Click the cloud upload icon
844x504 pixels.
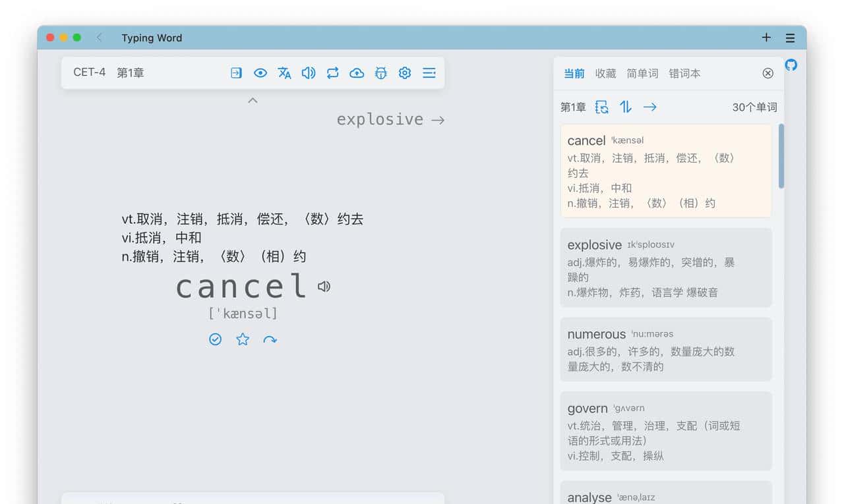pyautogui.click(x=357, y=72)
